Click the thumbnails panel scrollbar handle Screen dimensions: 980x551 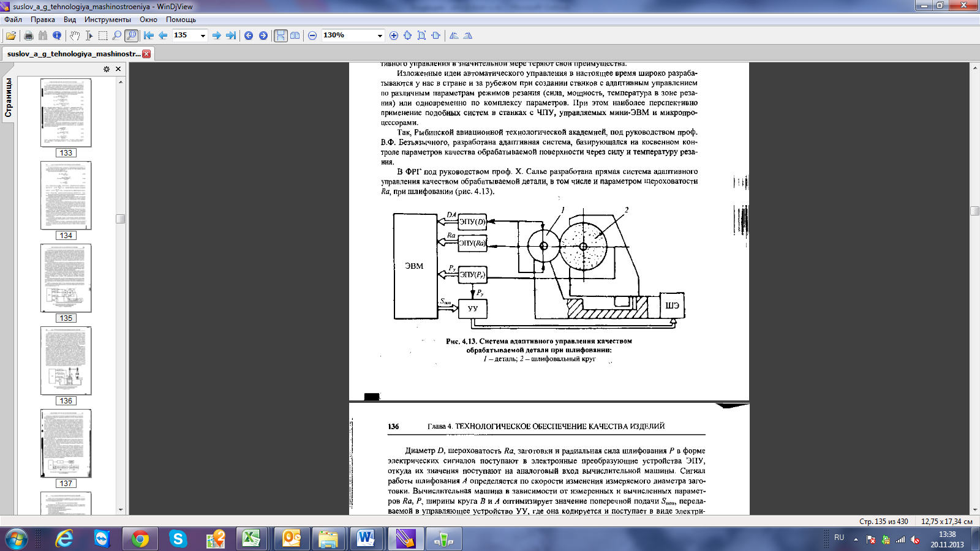coord(121,219)
